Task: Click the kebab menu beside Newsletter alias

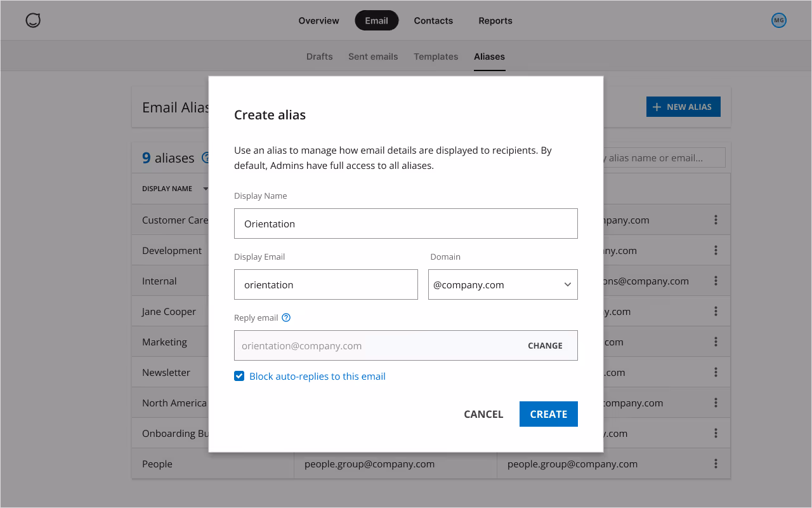Action: click(716, 372)
